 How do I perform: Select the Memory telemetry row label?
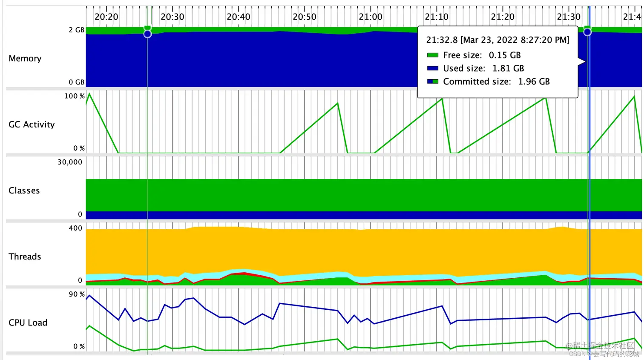click(25, 58)
